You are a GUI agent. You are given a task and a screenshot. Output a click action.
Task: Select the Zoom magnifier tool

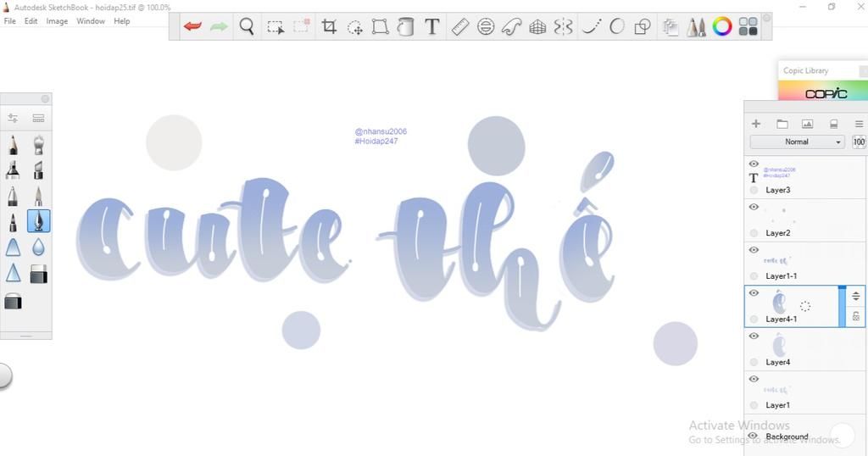coord(247,26)
